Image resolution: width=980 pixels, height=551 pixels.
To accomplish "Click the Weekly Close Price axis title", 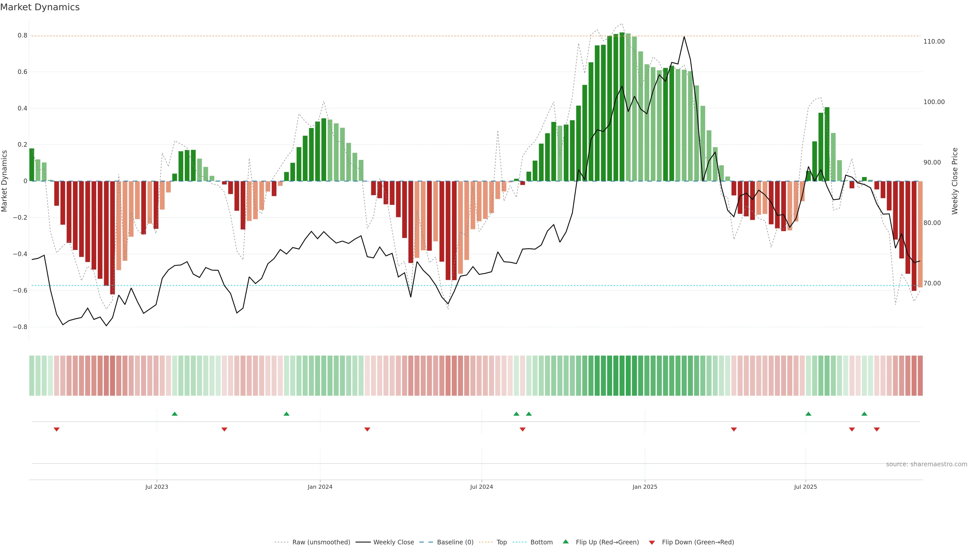I will pyautogui.click(x=955, y=181).
